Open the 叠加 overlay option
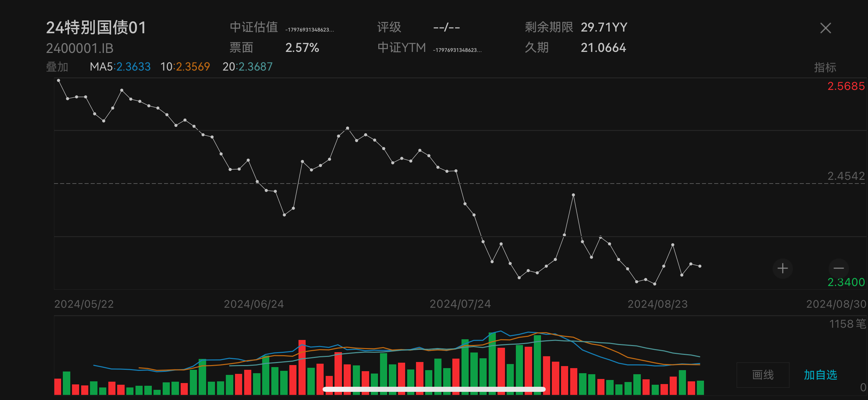 (57, 67)
